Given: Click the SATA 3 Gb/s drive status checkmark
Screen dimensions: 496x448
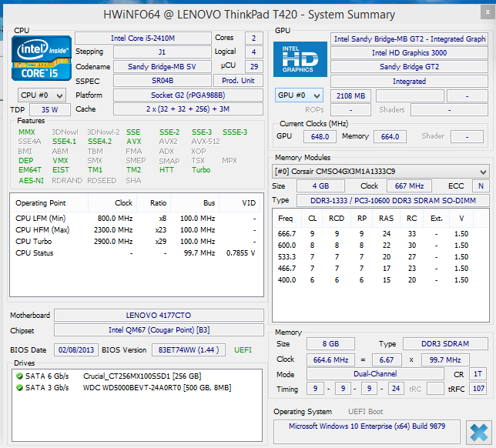Looking at the screenshot, I should pos(18,387).
